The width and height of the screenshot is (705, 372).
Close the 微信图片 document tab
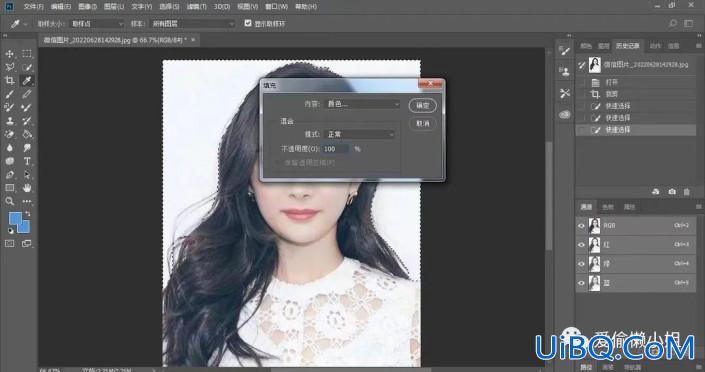coord(193,40)
